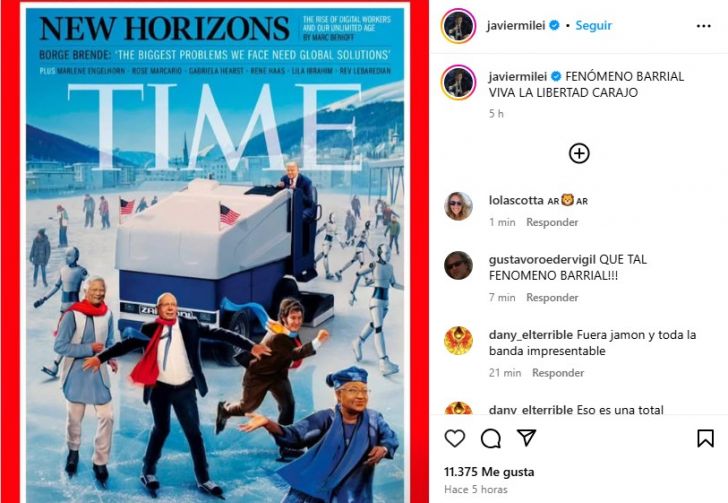Image resolution: width=728 pixels, height=503 pixels.
Task: Open the gustavoroedervigil username link
Action: click(x=542, y=260)
